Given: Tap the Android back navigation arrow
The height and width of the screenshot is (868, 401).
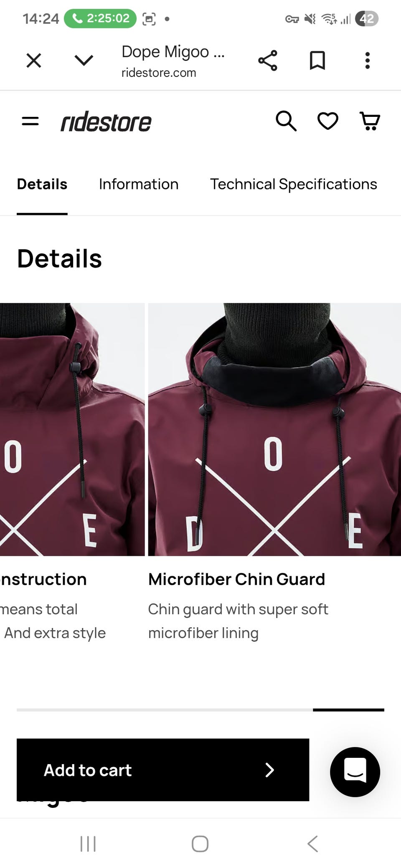Looking at the screenshot, I should (x=313, y=843).
